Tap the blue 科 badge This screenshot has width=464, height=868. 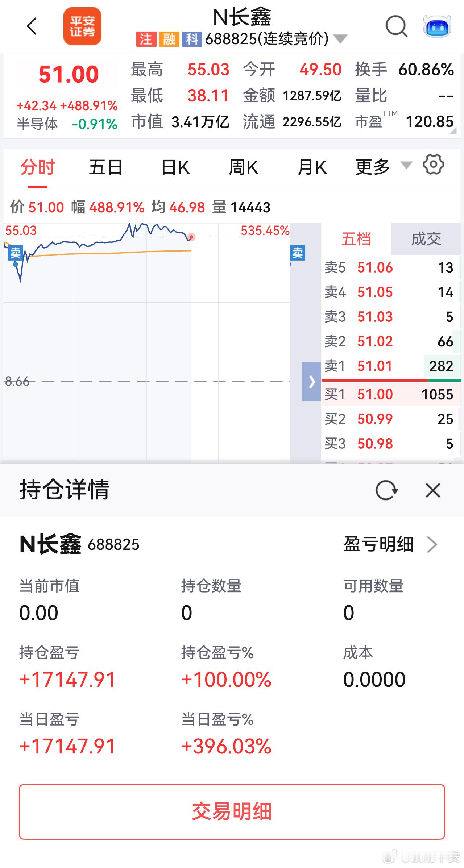pyautogui.click(x=192, y=39)
